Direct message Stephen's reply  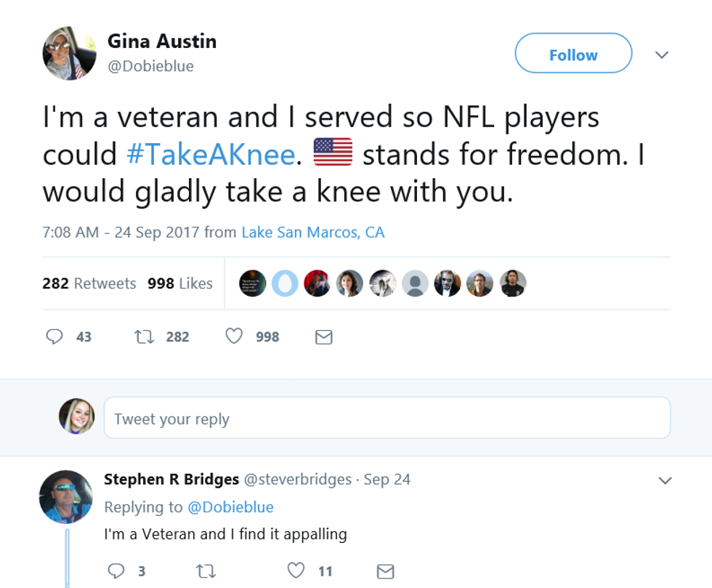tap(386, 571)
